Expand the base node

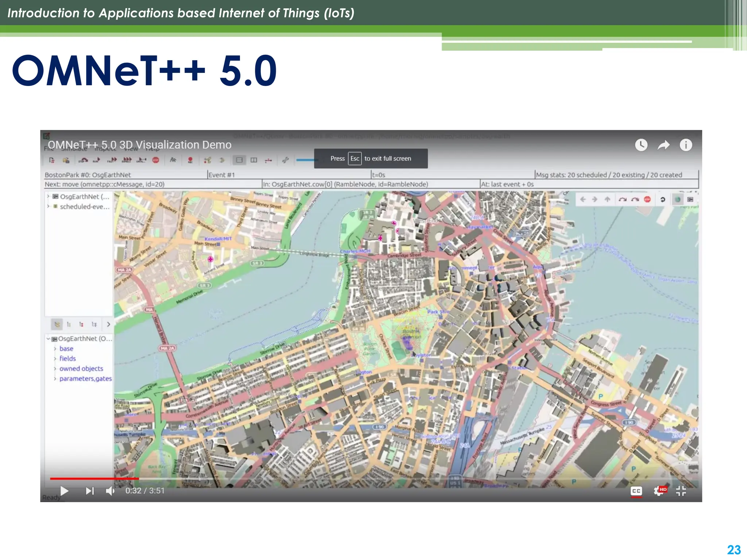[55, 349]
